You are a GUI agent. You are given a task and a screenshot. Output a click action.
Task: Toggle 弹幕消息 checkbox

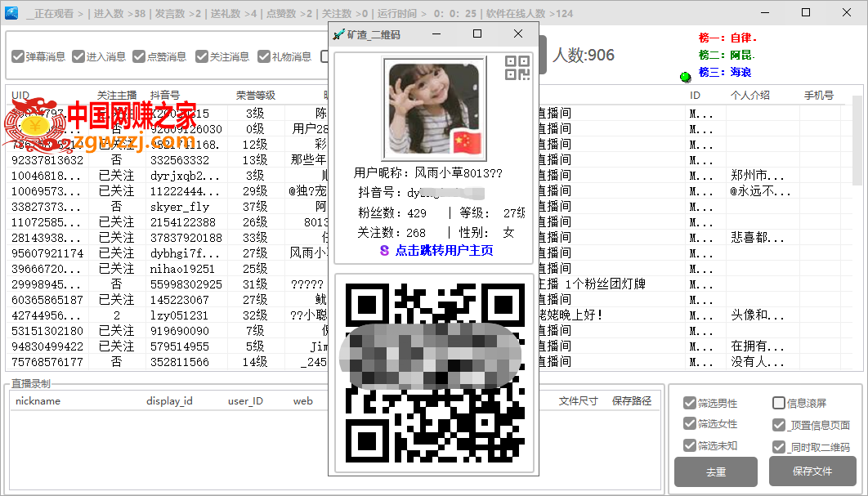point(18,56)
